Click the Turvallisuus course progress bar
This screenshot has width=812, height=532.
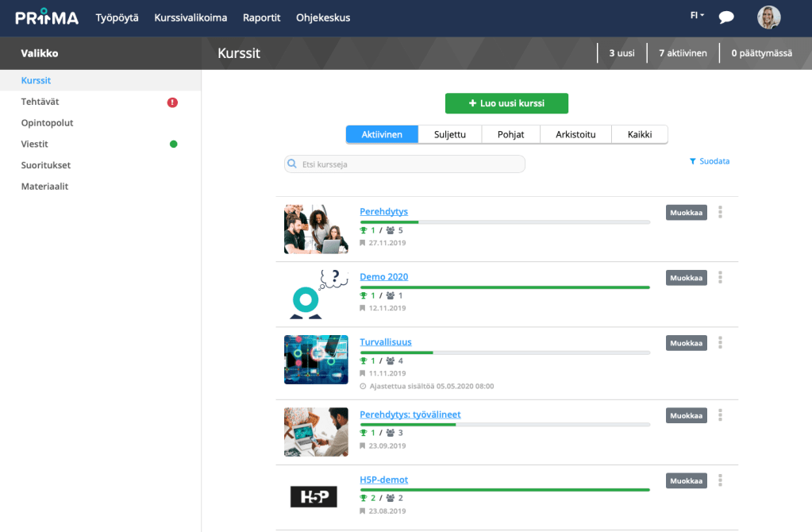[x=505, y=352]
